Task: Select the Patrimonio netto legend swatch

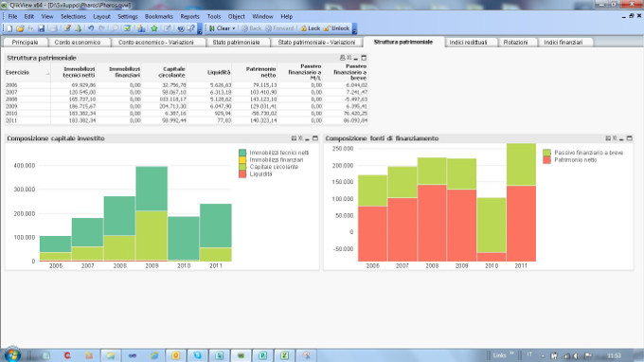Action: tap(546, 160)
